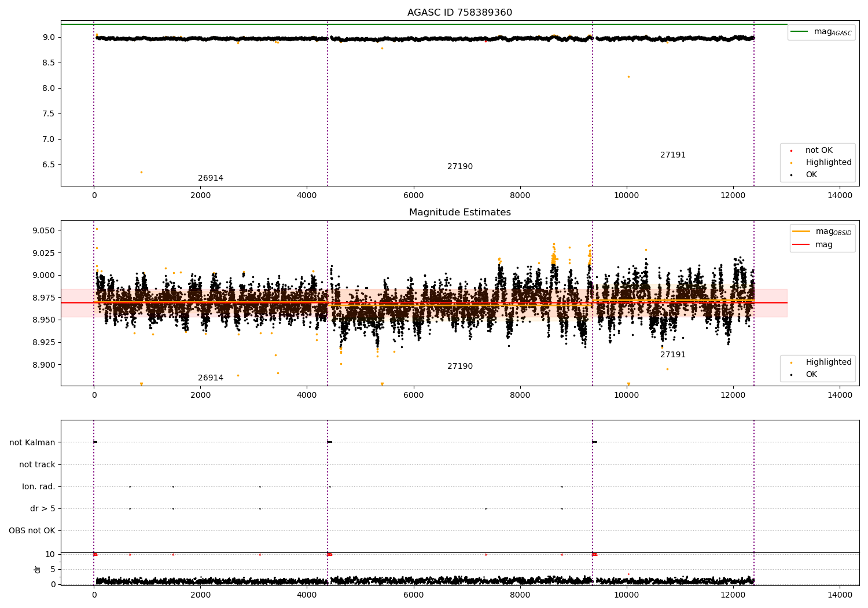Click the 9.025 y-axis tick label
The height and width of the screenshot is (608, 868).
(x=44, y=253)
